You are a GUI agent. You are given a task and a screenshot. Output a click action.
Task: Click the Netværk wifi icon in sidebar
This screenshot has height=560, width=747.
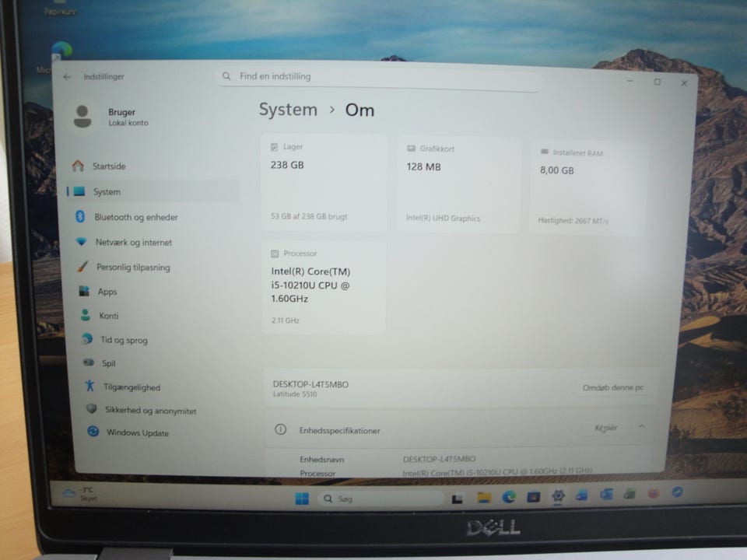tap(82, 241)
